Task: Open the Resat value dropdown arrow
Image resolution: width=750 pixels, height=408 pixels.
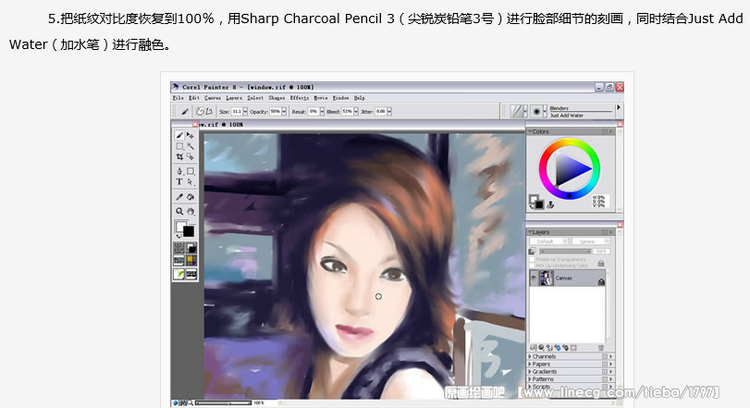Action: tap(322, 111)
